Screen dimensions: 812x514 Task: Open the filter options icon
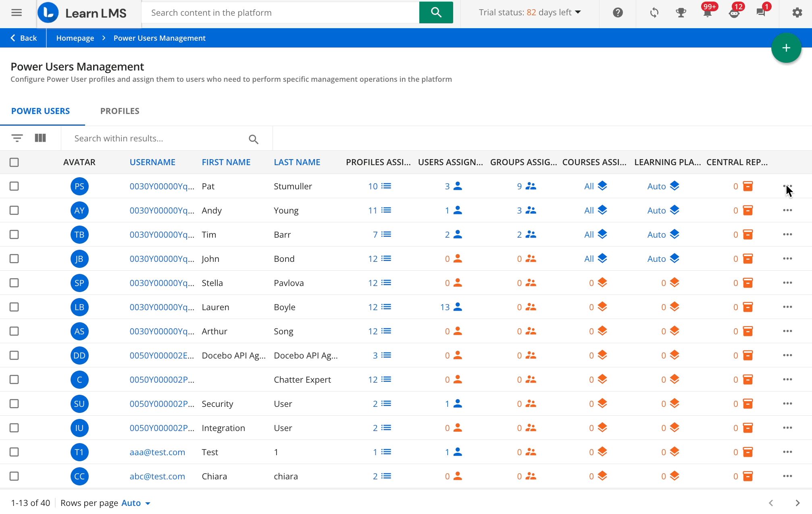[x=17, y=138]
